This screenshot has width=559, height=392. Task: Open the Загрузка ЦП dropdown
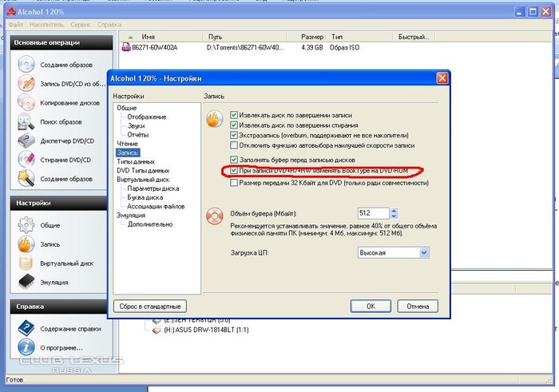pos(394,253)
